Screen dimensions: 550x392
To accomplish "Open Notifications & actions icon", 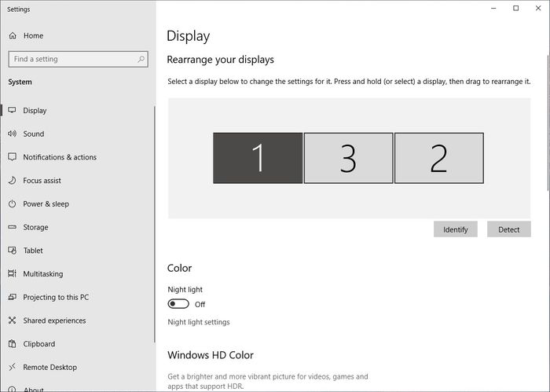I will pyautogui.click(x=13, y=157).
